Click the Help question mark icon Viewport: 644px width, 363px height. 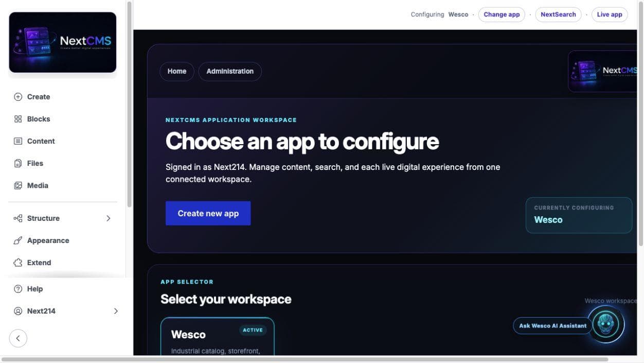18,289
